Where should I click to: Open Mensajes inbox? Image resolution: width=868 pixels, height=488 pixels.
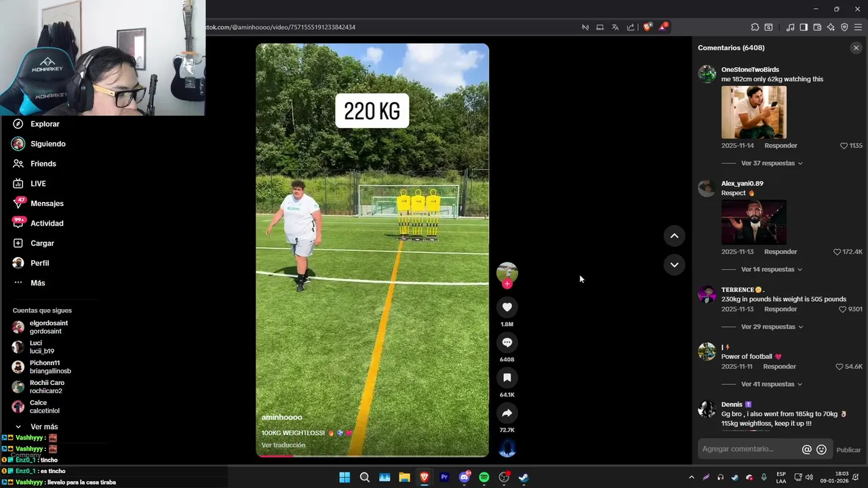pos(38,203)
